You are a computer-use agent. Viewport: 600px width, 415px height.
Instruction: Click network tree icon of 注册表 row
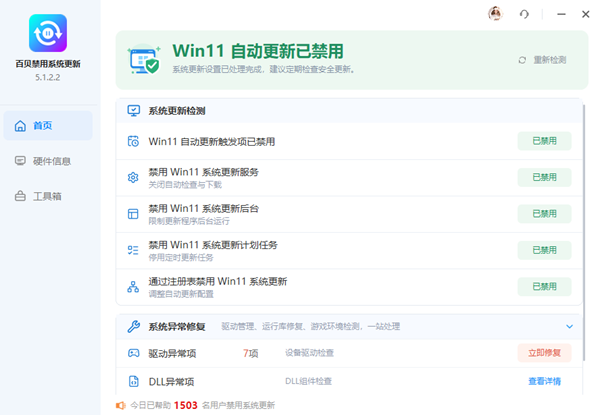133,287
